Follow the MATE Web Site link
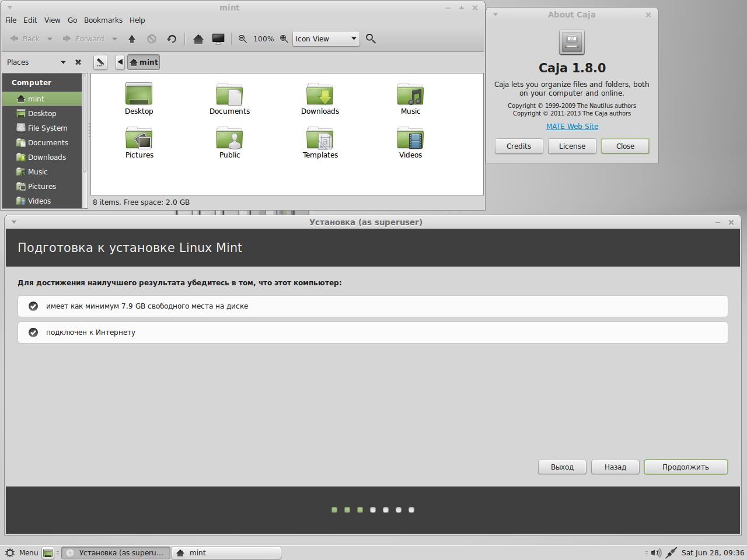The height and width of the screenshot is (560, 747). (572, 127)
